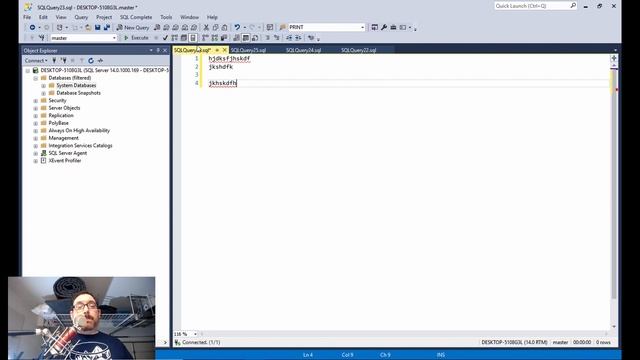Open the 116 % zoom dropdown

pos(195,334)
